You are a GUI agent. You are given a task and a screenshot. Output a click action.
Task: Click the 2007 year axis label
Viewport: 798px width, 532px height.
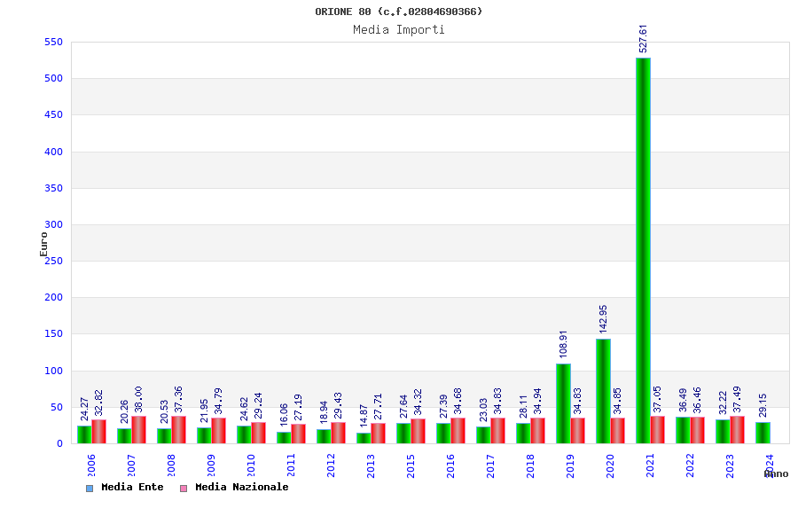click(131, 465)
